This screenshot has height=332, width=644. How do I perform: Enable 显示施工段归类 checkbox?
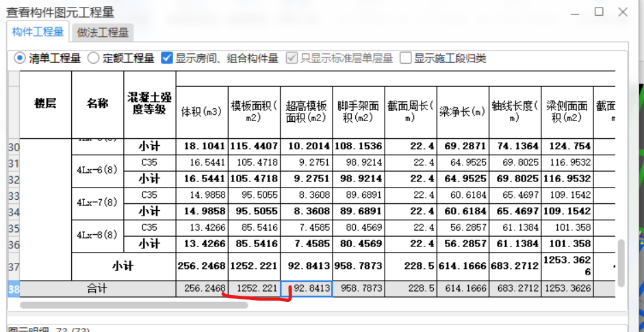[405, 58]
